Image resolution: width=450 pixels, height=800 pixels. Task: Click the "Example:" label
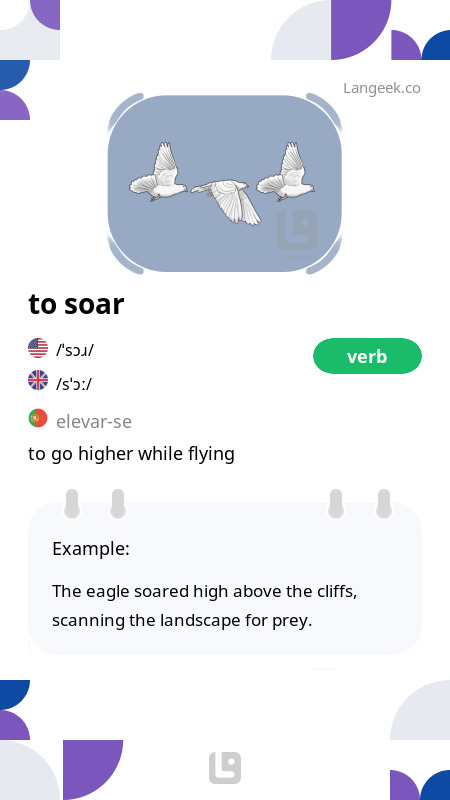91,549
